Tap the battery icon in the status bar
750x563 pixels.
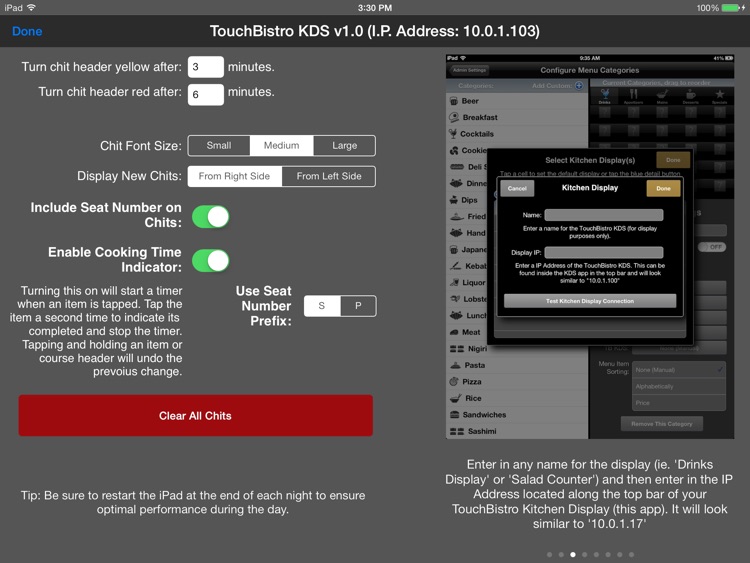tap(733, 8)
